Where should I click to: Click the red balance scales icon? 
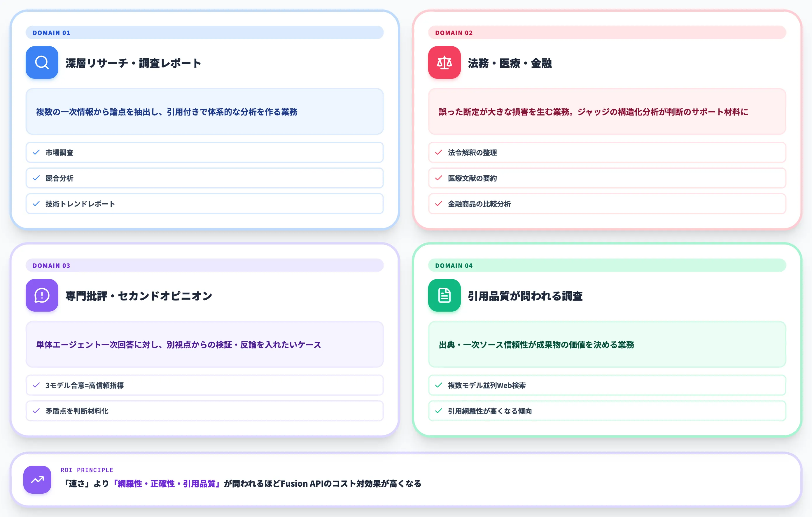444,62
